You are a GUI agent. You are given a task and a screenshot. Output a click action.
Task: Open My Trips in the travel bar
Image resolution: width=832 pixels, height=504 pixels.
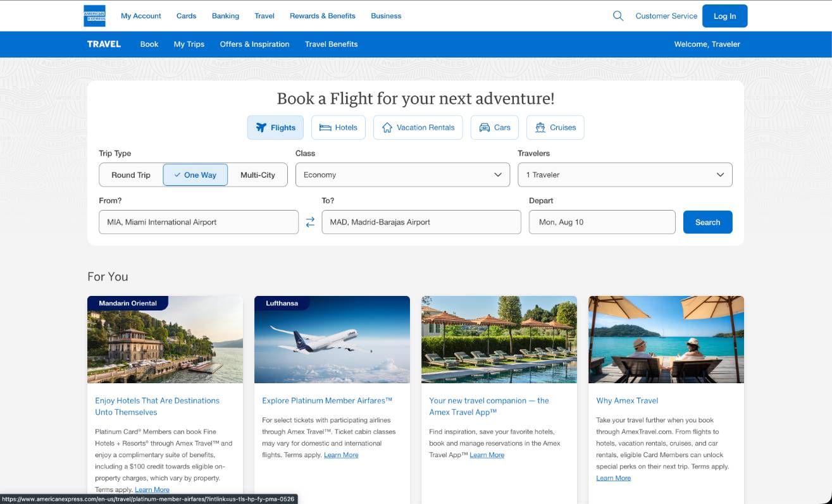[189, 44]
